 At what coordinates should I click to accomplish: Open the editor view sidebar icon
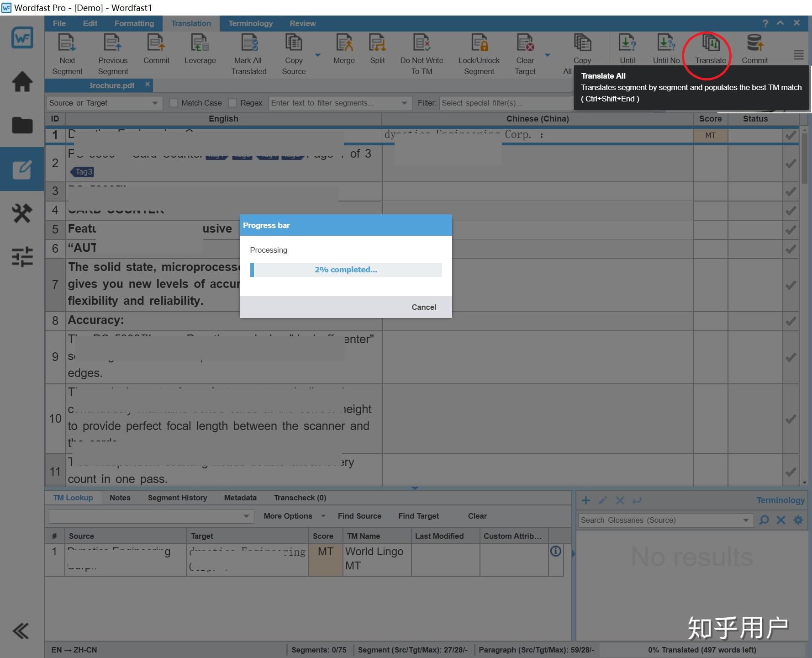pyautogui.click(x=22, y=170)
